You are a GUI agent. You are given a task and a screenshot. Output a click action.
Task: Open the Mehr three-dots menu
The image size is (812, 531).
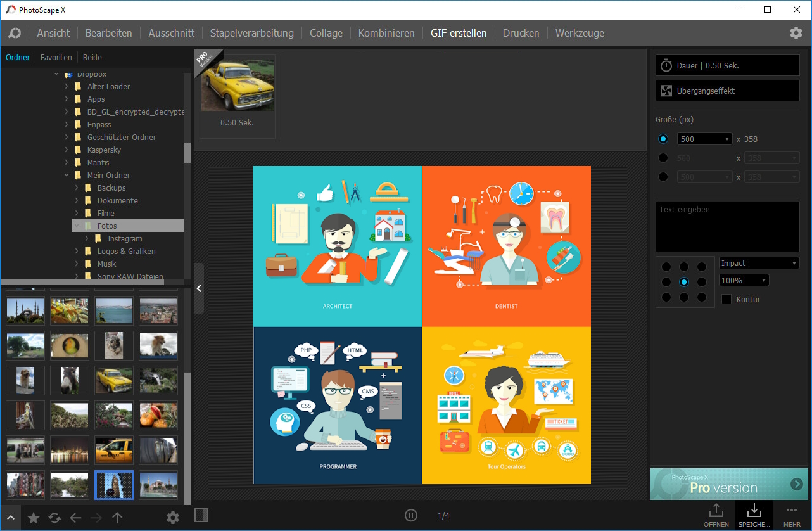pyautogui.click(x=792, y=515)
